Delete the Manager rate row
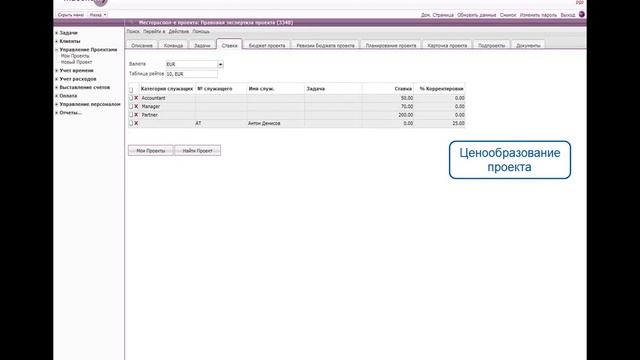This screenshot has height=360, width=640. coord(136,107)
